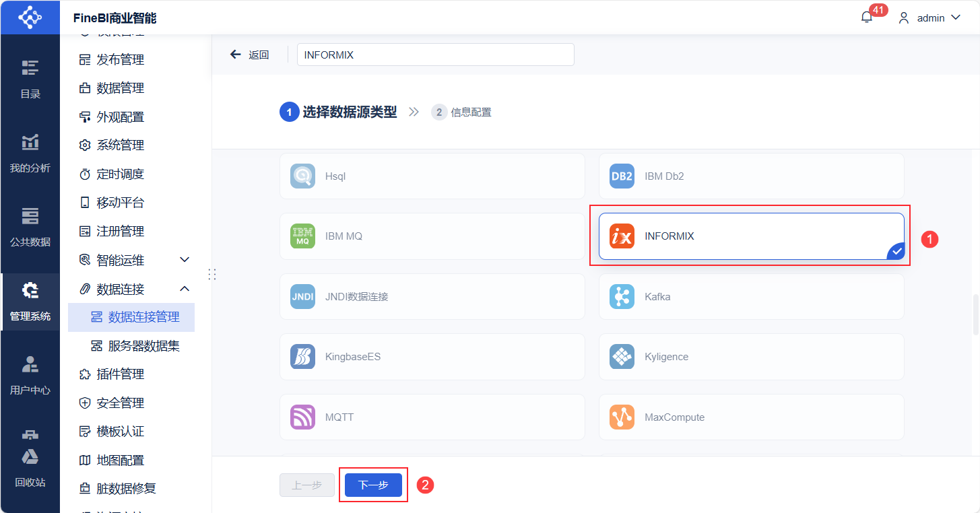Click the 系统管理 gear icon

tap(85, 145)
